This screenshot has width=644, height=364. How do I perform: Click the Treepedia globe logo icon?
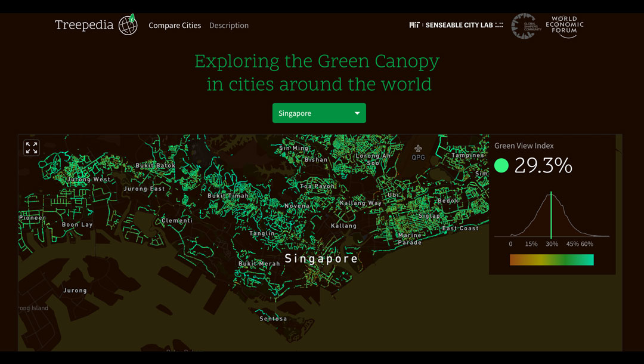[128, 25]
